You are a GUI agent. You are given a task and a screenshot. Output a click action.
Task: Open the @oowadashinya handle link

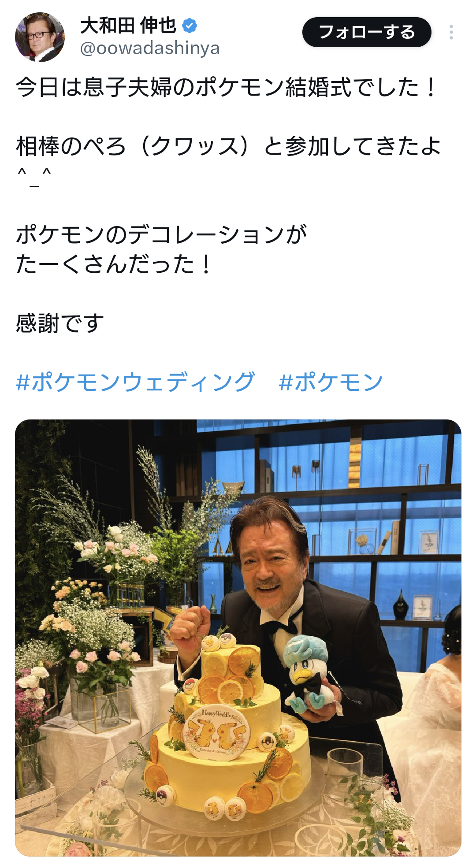coord(150,48)
